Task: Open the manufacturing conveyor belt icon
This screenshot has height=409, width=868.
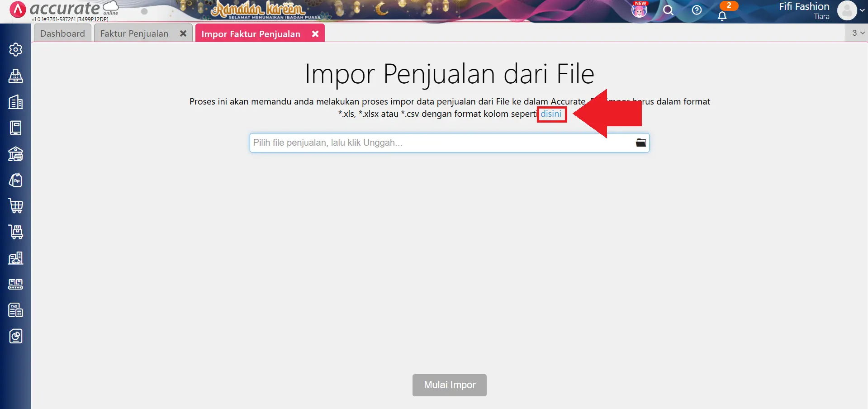Action: 16,284
